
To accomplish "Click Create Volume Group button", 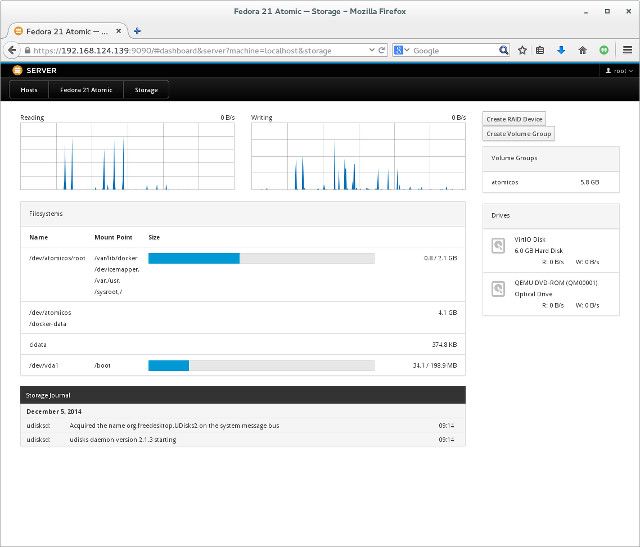I will coord(518,133).
